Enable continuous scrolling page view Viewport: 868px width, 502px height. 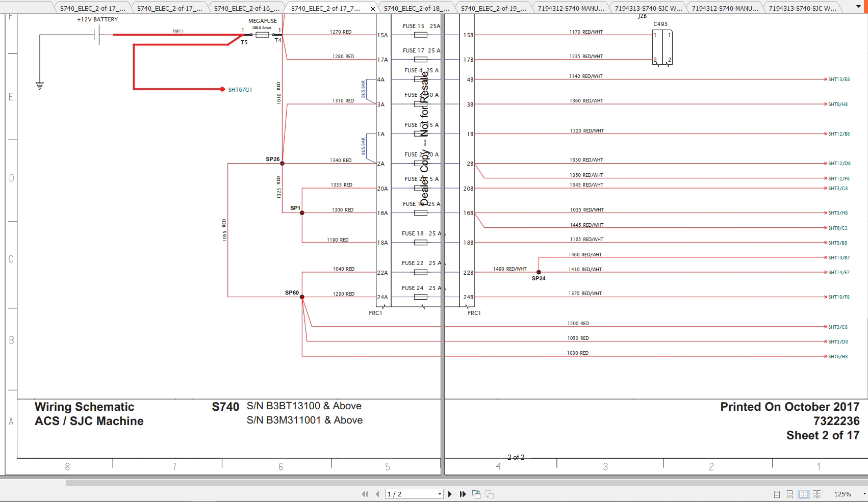pyautogui.click(x=790, y=494)
